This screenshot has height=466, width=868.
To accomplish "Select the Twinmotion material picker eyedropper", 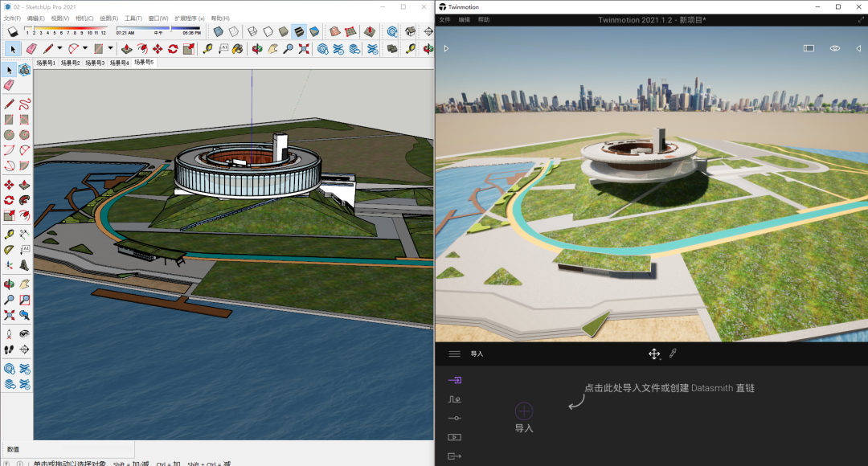I will [673, 354].
